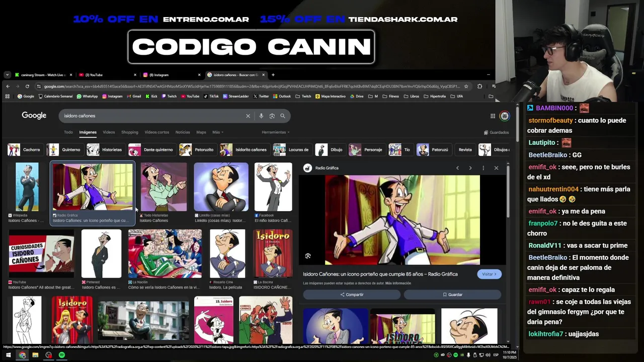Open the Google account avatar
644x362 pixels.
(505, 116)
